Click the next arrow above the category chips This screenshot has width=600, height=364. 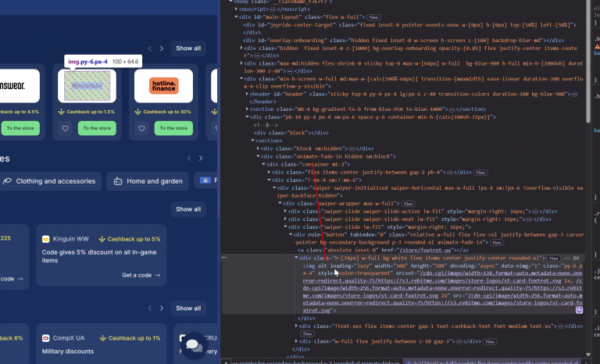pos(201,158)
